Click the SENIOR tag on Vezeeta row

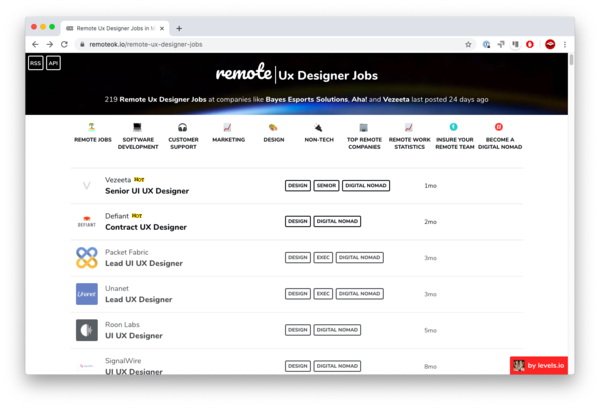326,186
